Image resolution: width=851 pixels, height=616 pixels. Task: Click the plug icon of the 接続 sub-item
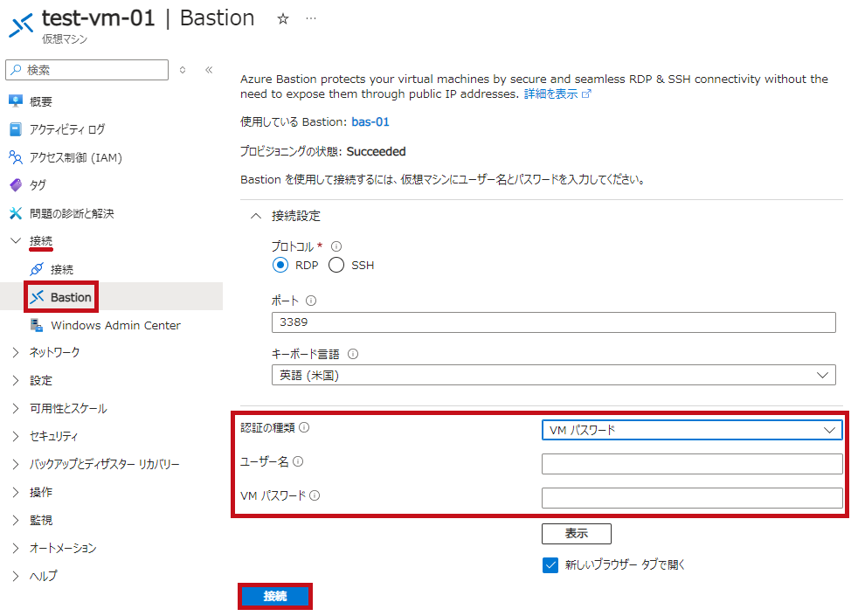click(x=37, y=269)
